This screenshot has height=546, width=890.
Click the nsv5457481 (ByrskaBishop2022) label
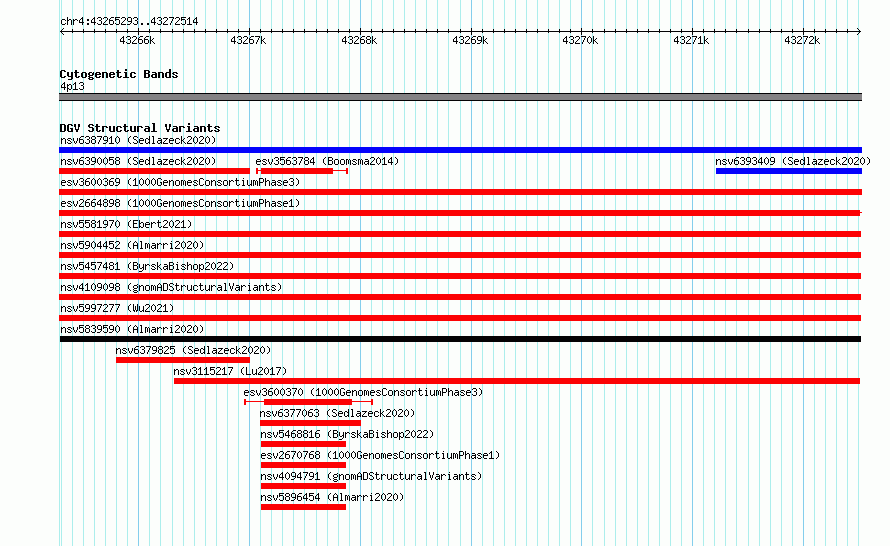147,266
